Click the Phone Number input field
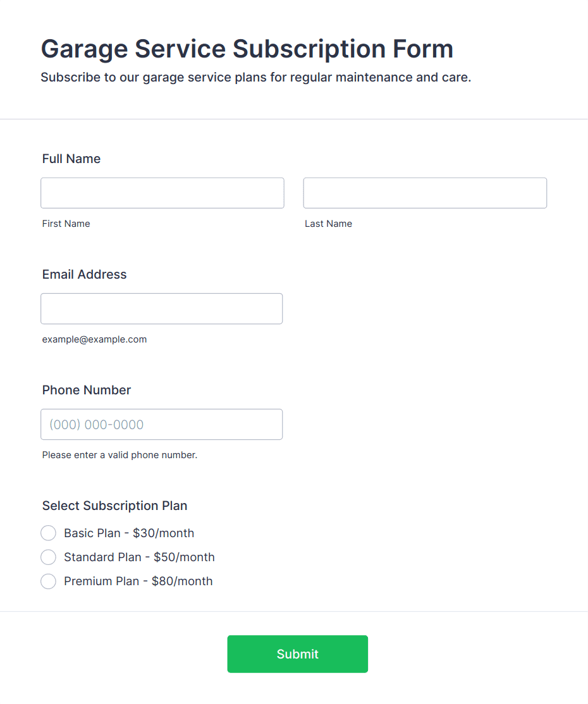The width and height of the screenshot is (588, 704). pos(162,424)
